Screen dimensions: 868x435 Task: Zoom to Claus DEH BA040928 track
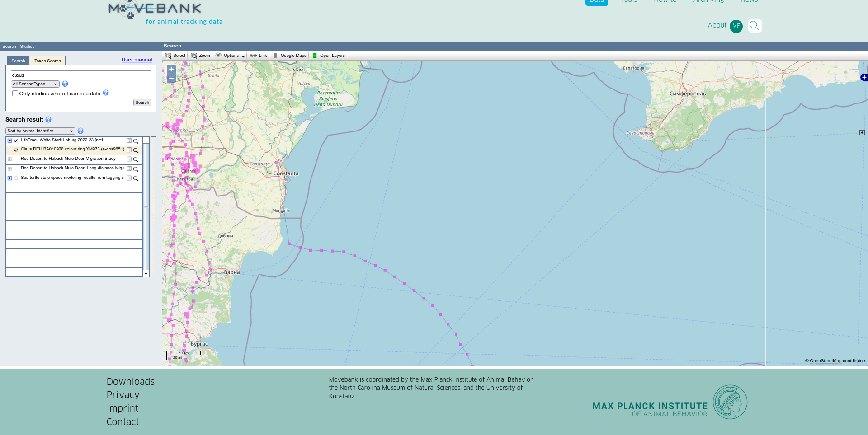coord(136,150)
